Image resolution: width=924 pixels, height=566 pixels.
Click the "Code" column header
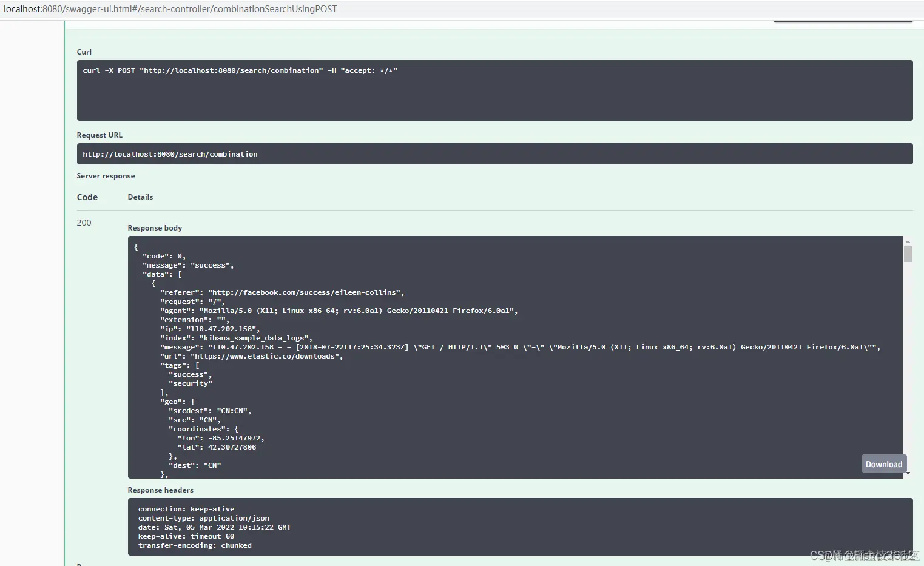click(87, 197)
